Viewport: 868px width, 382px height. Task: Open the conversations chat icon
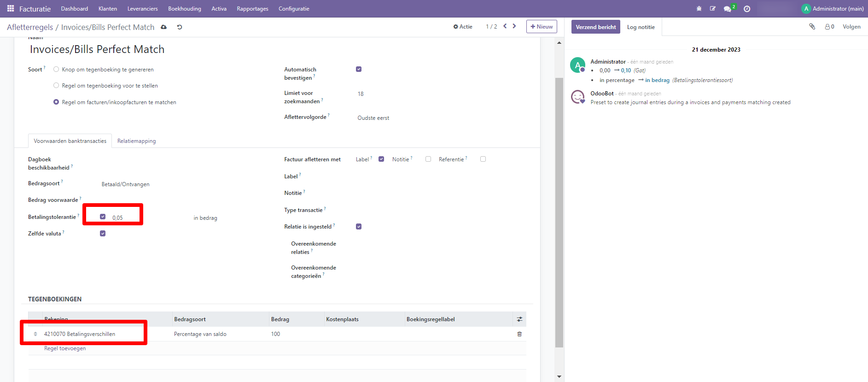click(728, 9)
